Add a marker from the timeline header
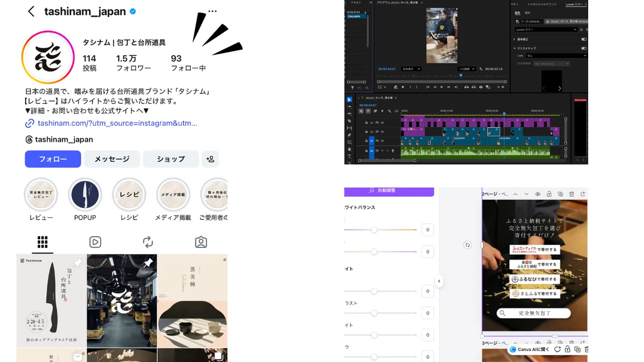The height and width of the screenshot is (362, 644). pos(382,111)
